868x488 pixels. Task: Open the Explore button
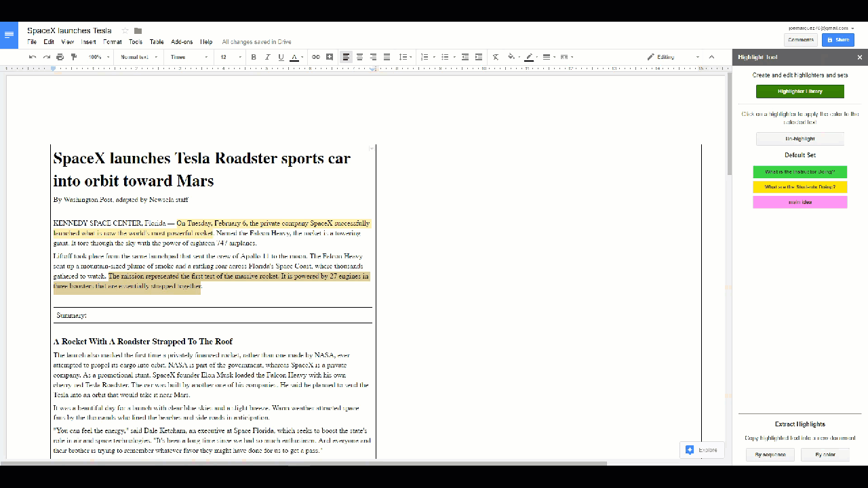click(x=701, y=449)
